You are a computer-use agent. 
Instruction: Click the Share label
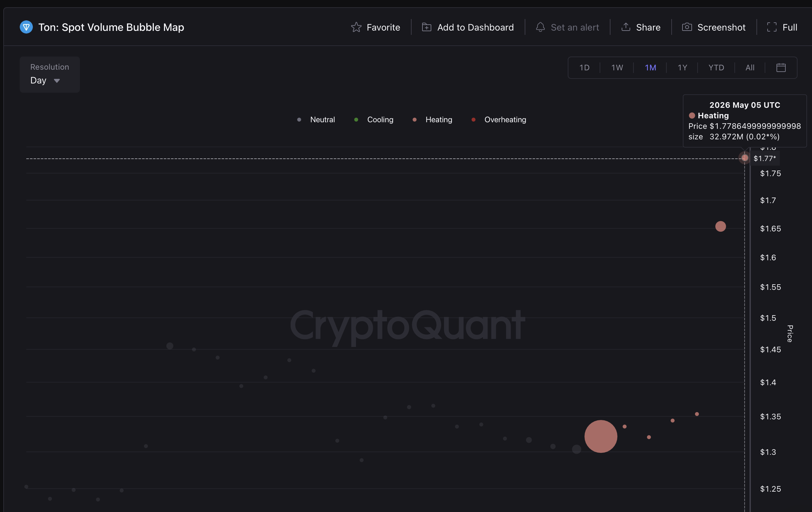tap(648, 27)
